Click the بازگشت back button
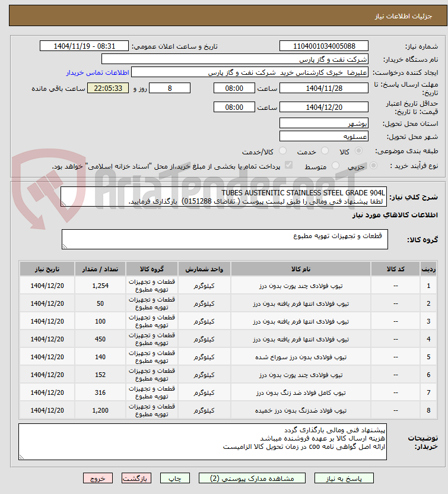 click(x=136, y=478)
